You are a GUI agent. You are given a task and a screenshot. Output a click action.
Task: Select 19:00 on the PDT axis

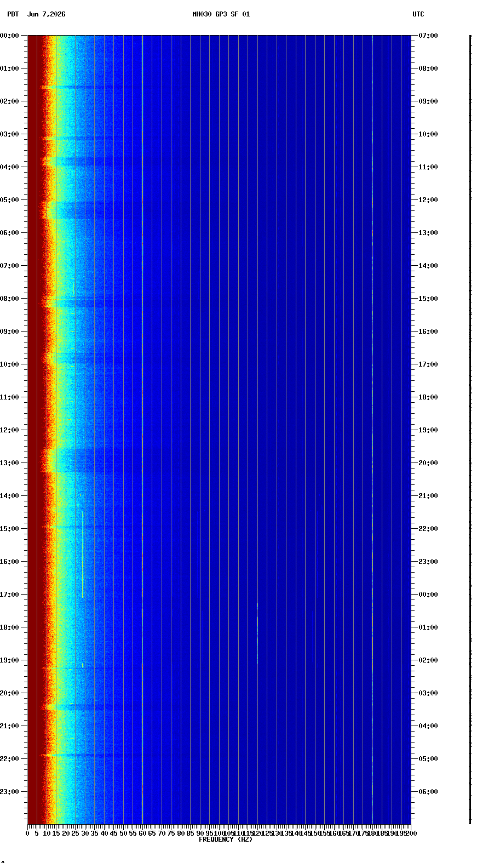pos(9,660)
